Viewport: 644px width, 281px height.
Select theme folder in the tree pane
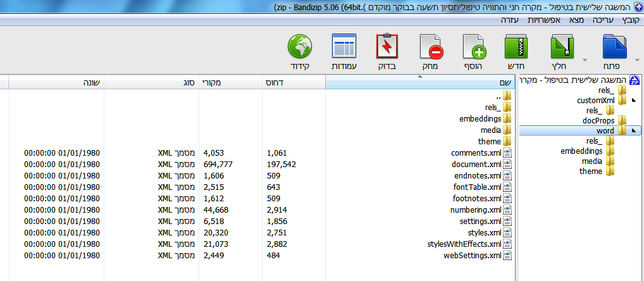point(597,172)
